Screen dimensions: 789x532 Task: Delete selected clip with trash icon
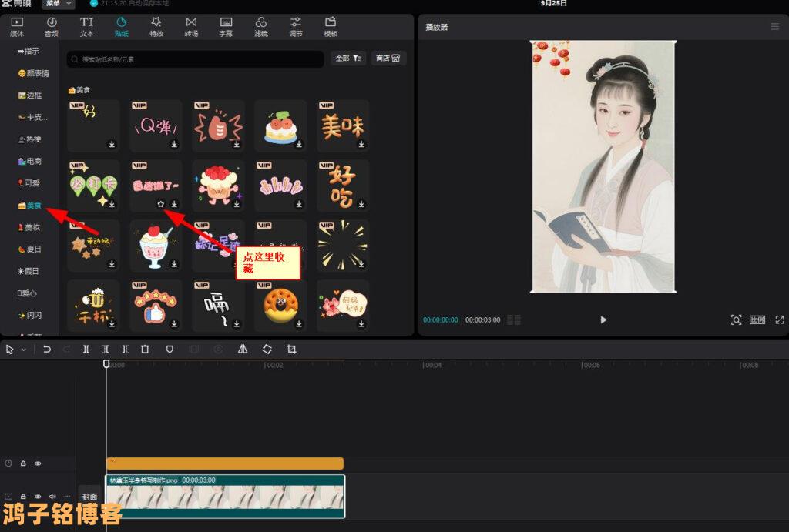coord(145,349)
